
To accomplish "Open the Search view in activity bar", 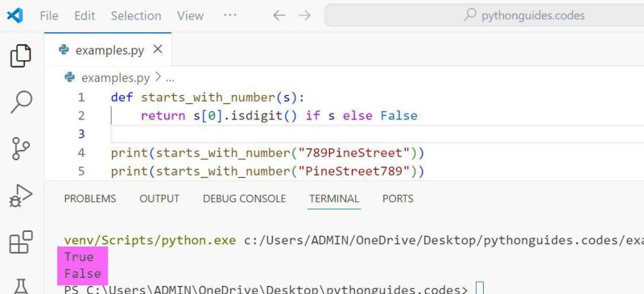I will 21,101.
